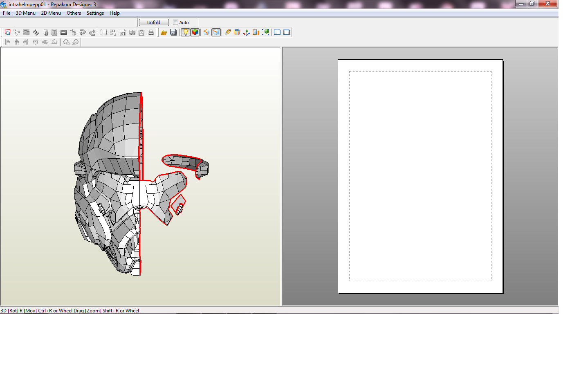Click the blank paper page in 2D view
This screenshot has height=377, width=588.
click(420, 176)
